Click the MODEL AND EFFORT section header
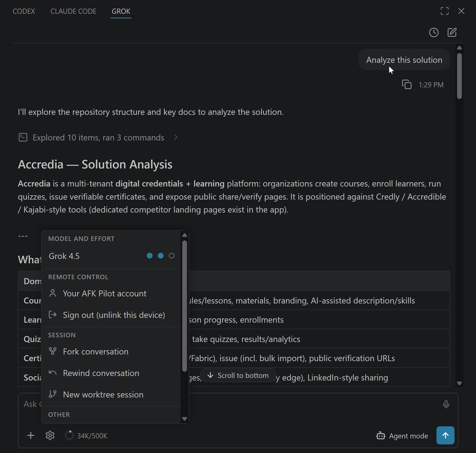476x453 pixels. coord(81,239)
